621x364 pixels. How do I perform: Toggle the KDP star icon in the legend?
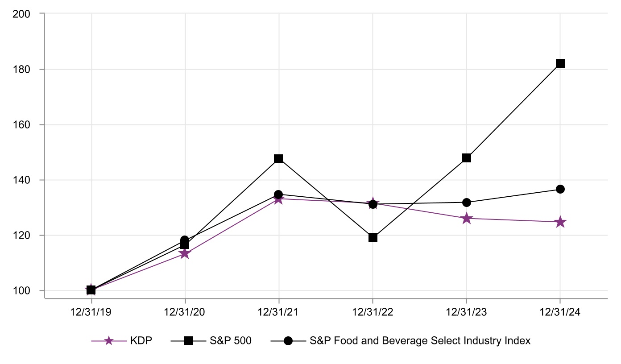(108, 341)
